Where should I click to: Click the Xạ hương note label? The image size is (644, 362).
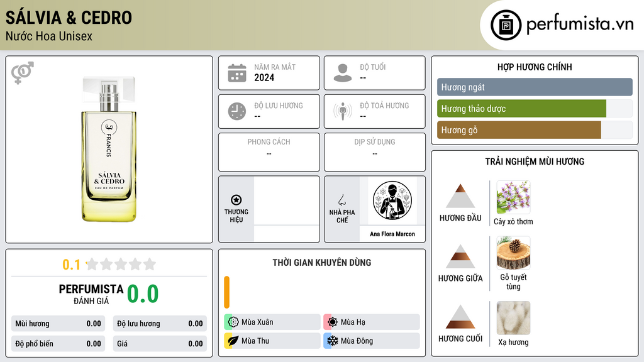[x=513, y=343]
